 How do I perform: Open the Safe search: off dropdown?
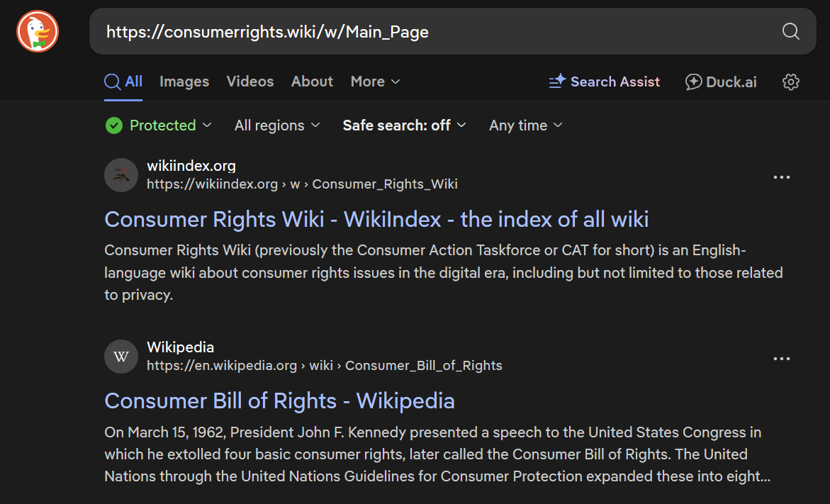pyautogui.click(x=405, y=125)
